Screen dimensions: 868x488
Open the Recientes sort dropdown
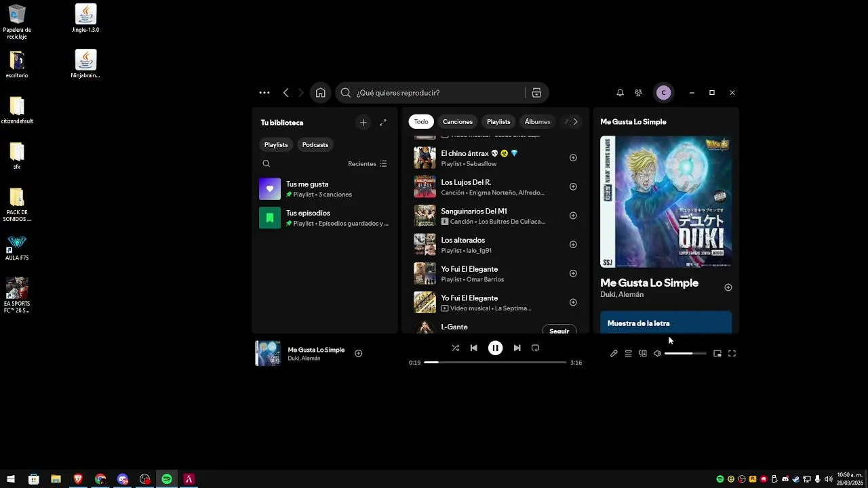point(368,163)
